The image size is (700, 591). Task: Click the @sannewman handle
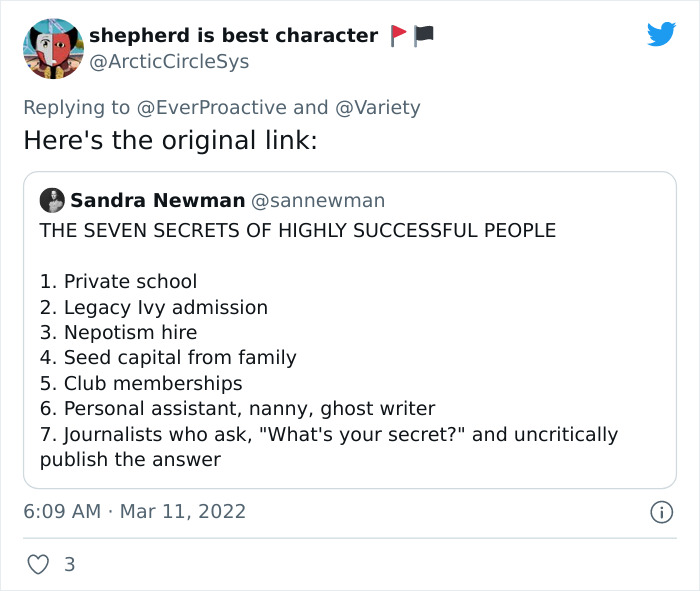click(318, 201)
